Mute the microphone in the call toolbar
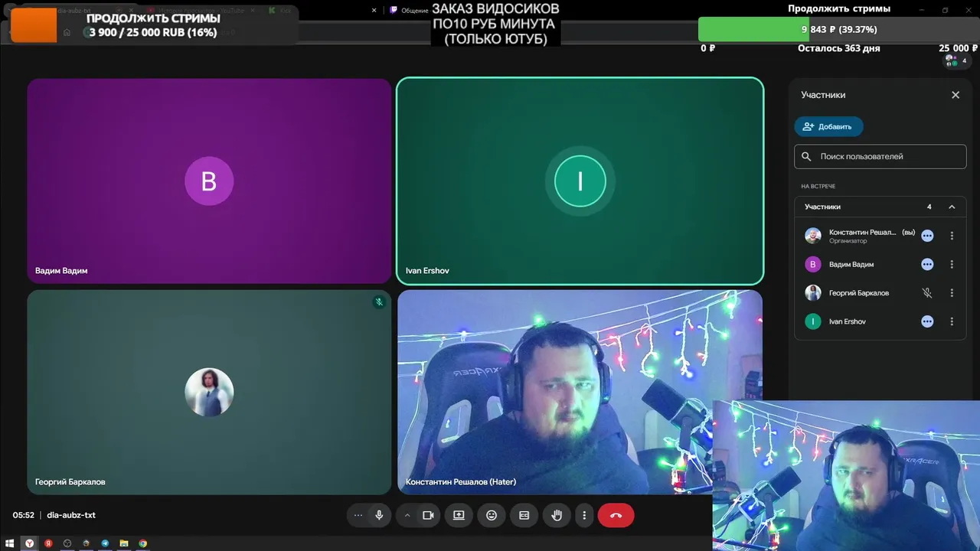The image size is (980, 551). click(379, 515)
